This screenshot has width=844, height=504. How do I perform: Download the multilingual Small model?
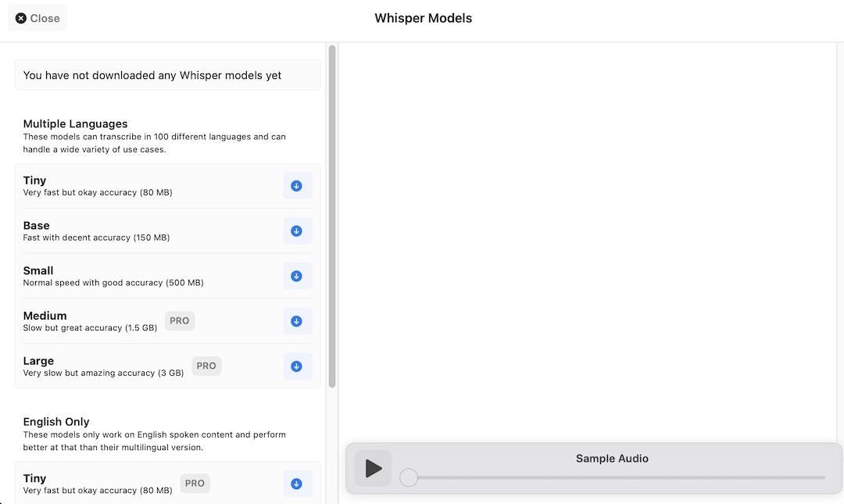pos(297,277)
